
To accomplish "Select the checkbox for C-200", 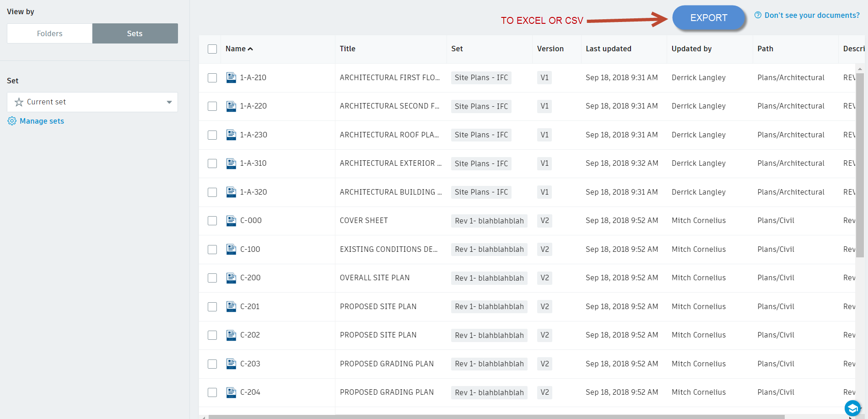I will click(212, 278).
